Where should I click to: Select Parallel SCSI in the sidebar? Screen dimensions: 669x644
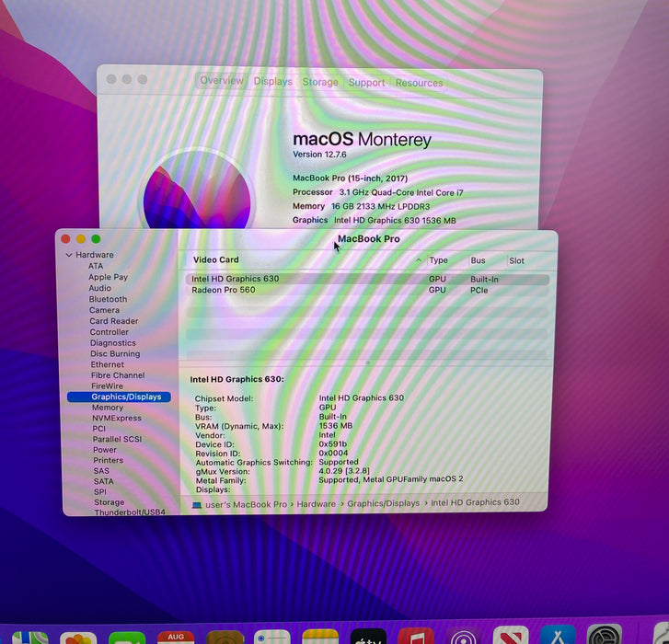(117, 439)
